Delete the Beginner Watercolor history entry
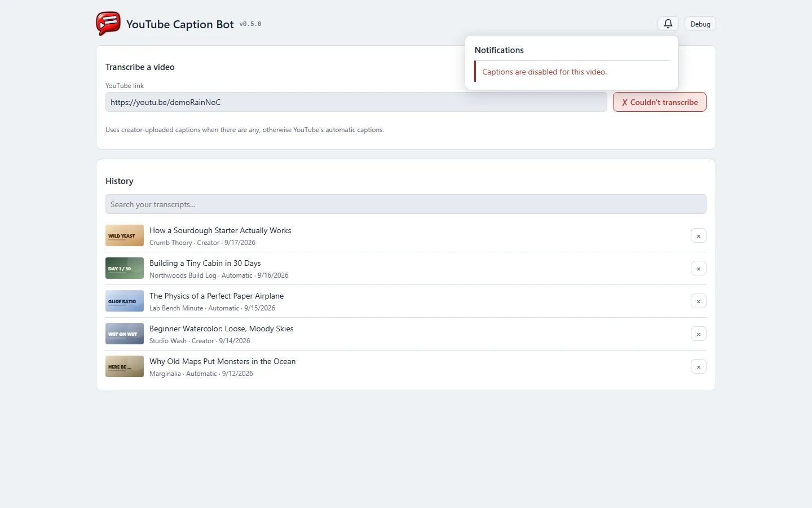This screenshot has width=812, height=508. pyautogui.click(x=699, y=334)
